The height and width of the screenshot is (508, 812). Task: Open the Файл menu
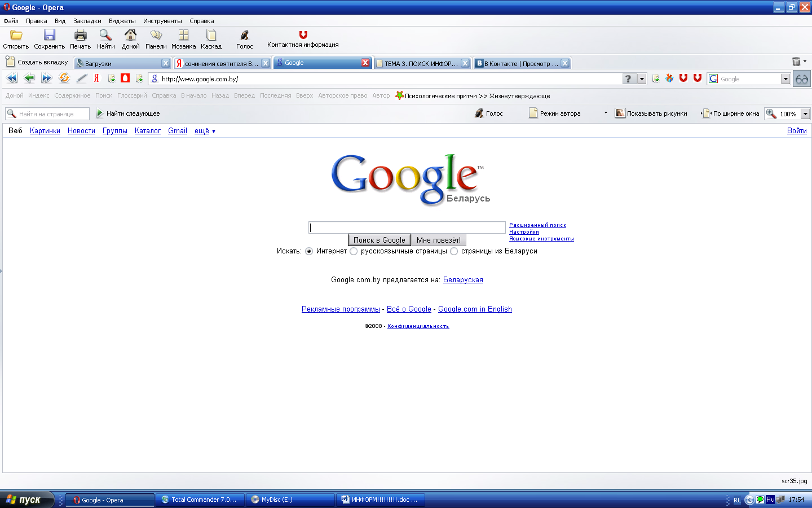11,21
